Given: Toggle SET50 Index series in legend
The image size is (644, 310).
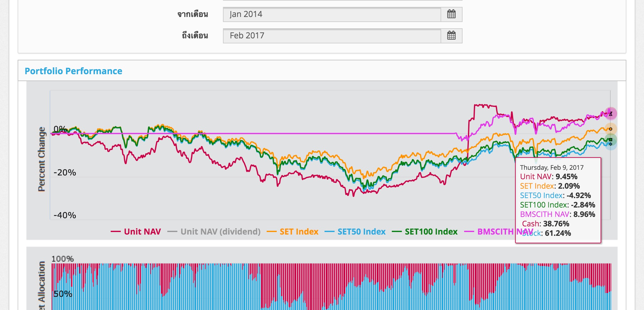Looking at the screenshot, I should [355, 232].
